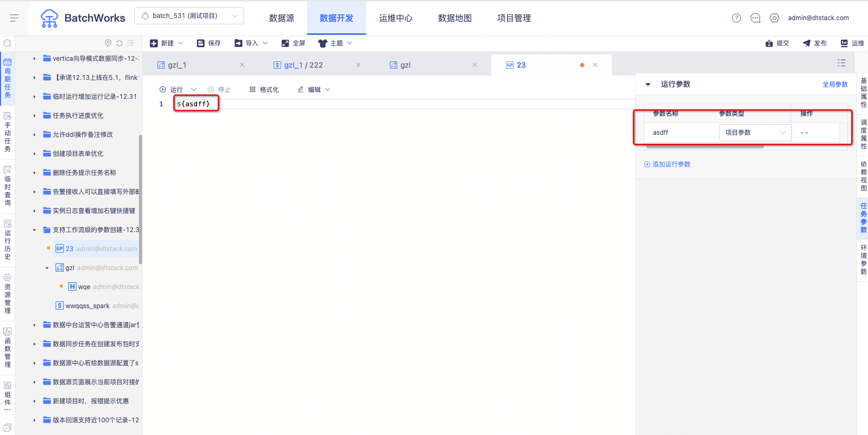Open the help question-mark icon
The image size is (868, 435).
pos(736,18)
